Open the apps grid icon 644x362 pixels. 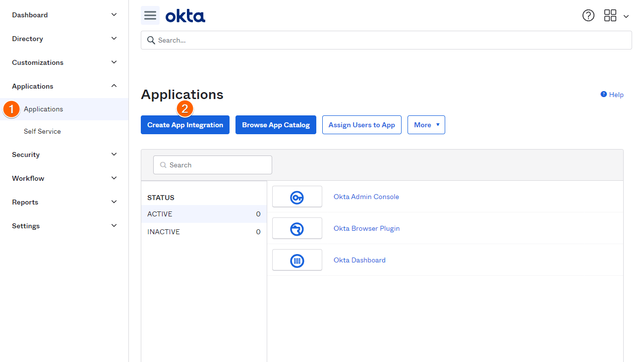point(610,15)
